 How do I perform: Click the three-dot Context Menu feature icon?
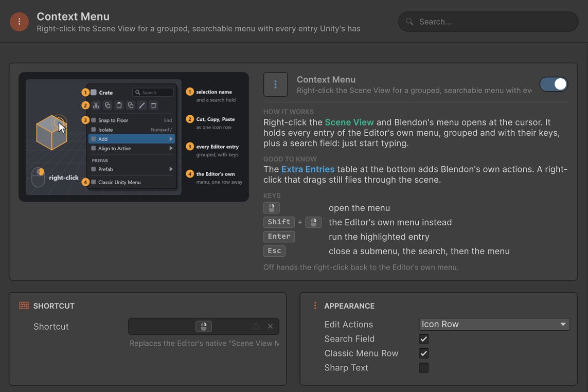(275, 84)
